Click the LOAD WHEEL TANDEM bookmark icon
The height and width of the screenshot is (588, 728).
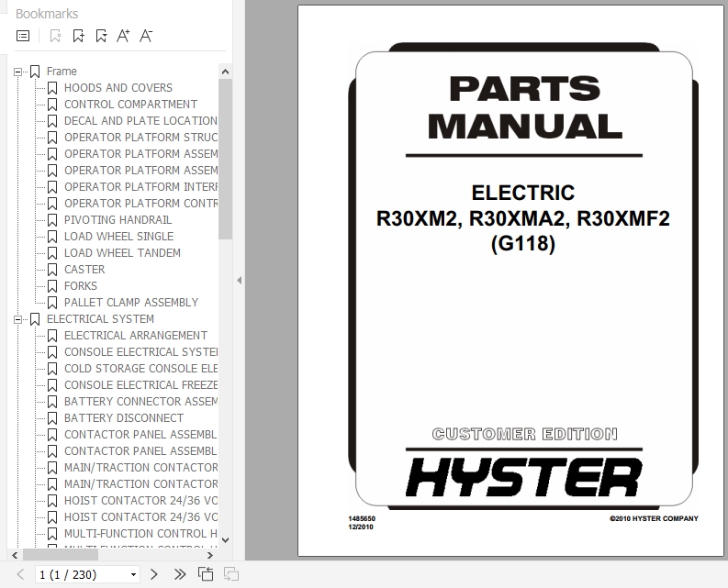pyautogui.click(x=52, y=253)
